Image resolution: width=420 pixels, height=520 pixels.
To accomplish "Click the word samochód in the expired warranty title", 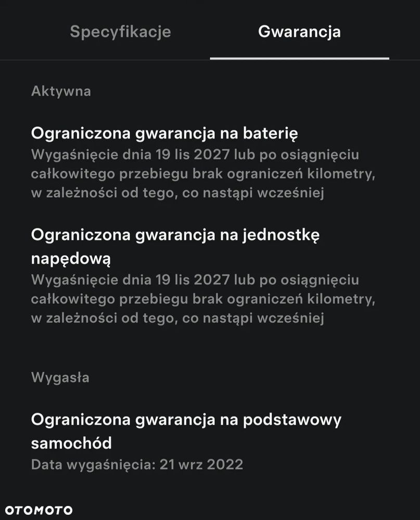I will pyautogui.click(x=71, y=443).
